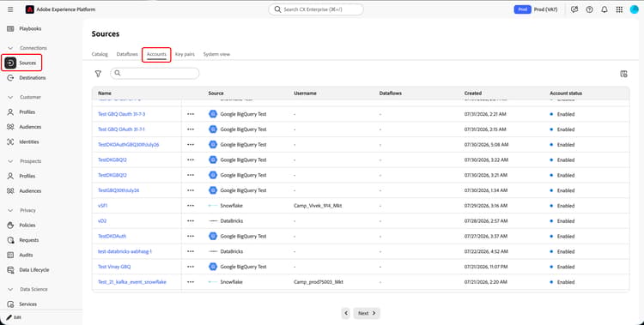Open more actions for Test_21_kafka_event_snowflake
The width and height of the screenshot is (644, 325).
[x=191, y=282]
